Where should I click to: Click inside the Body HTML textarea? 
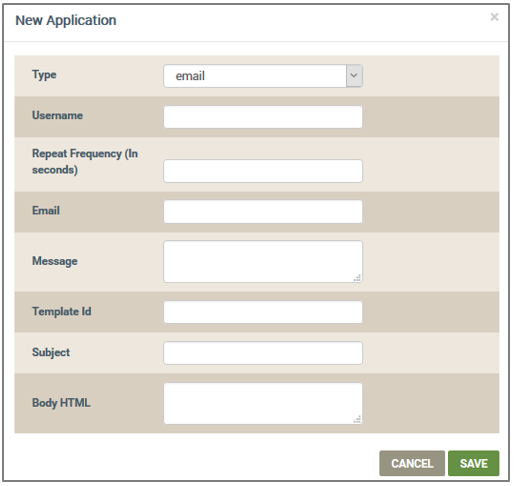point(263,403)
